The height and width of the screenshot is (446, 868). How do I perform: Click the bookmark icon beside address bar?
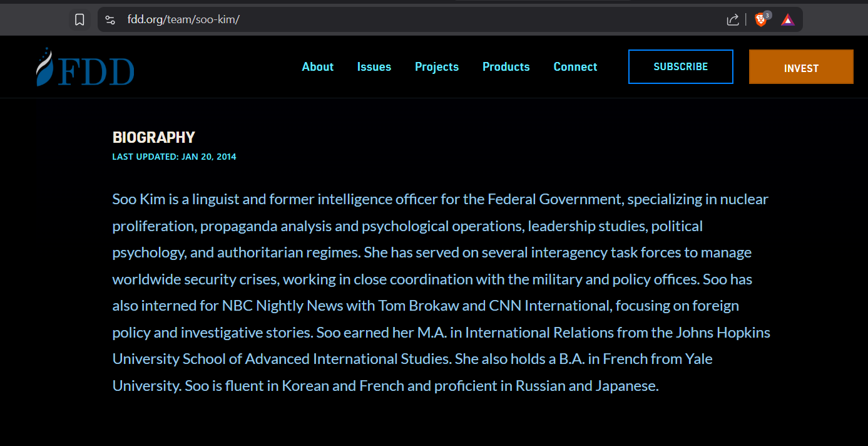[79, 20]
